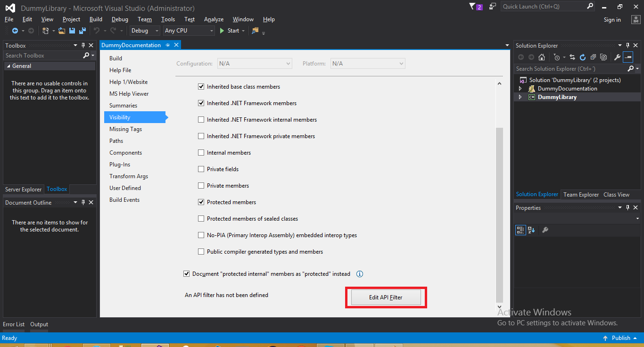The height and width of the screenshot is (347, 644).
Task: Check No-PIA embedded interop types
Action: 201,235
